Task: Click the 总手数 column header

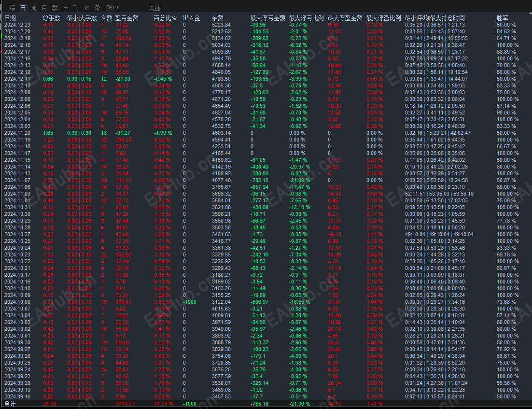Action: (51, 18)
